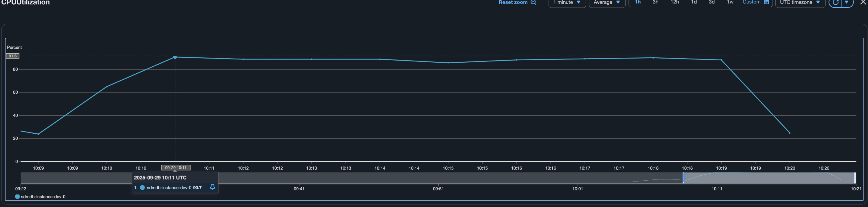This screenshot has height=207, width=868.
Task: Click the highlighted data point at 10:11
Action: click(x=175, y=57)
